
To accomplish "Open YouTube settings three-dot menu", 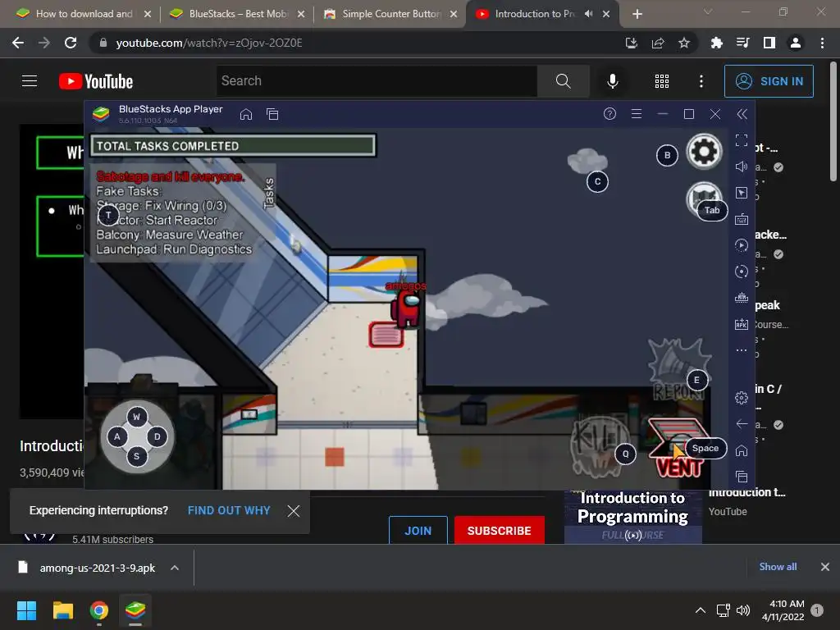I will [701, 81].
